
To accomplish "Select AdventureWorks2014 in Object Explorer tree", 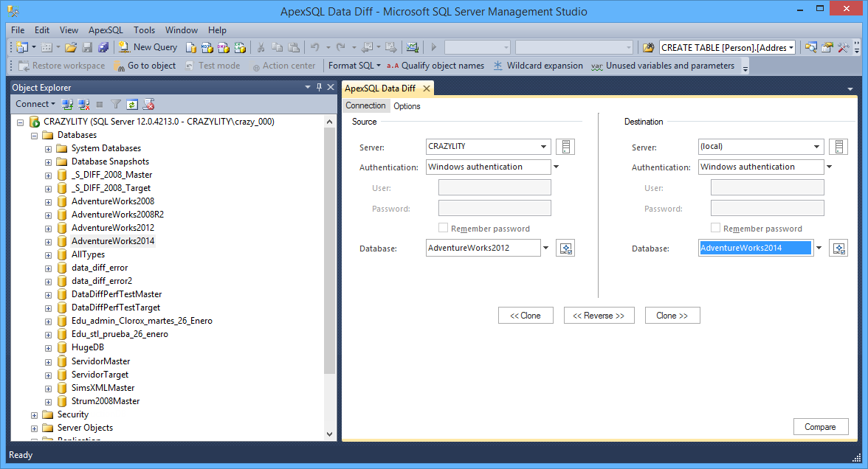I will 113,241.
